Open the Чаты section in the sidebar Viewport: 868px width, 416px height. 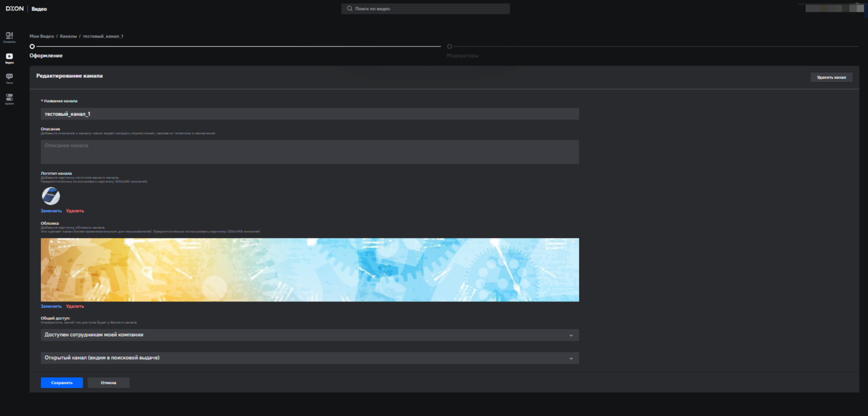pos(9,79)
